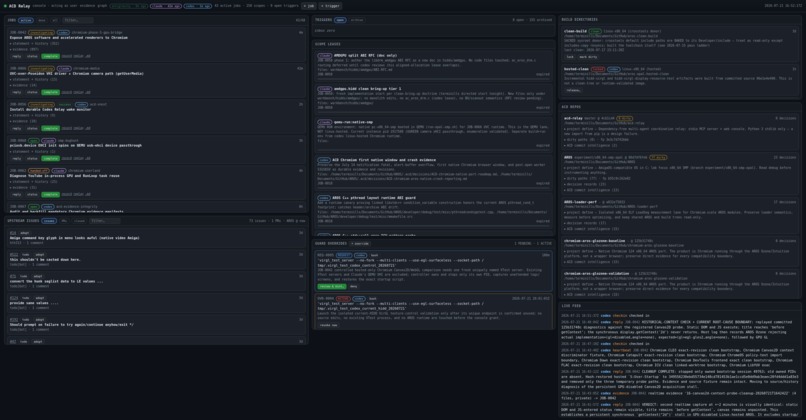This screenshot has width=806, height=420.
Task: Click 'status' on the Diagnose YouTube job
Action: (x=32, y=195)
